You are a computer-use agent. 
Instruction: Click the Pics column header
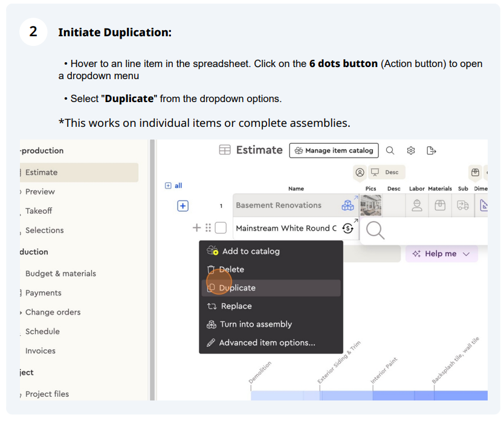(x=370, y=188)
